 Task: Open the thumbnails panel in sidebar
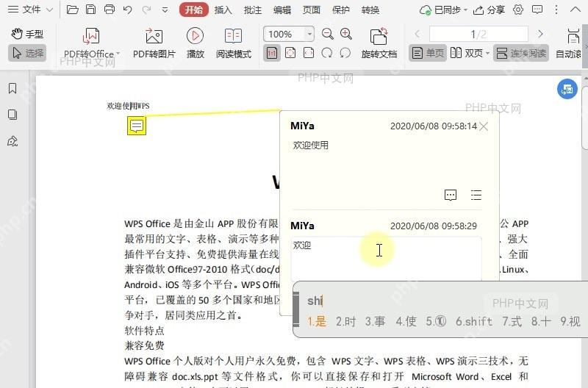point(12,115)
